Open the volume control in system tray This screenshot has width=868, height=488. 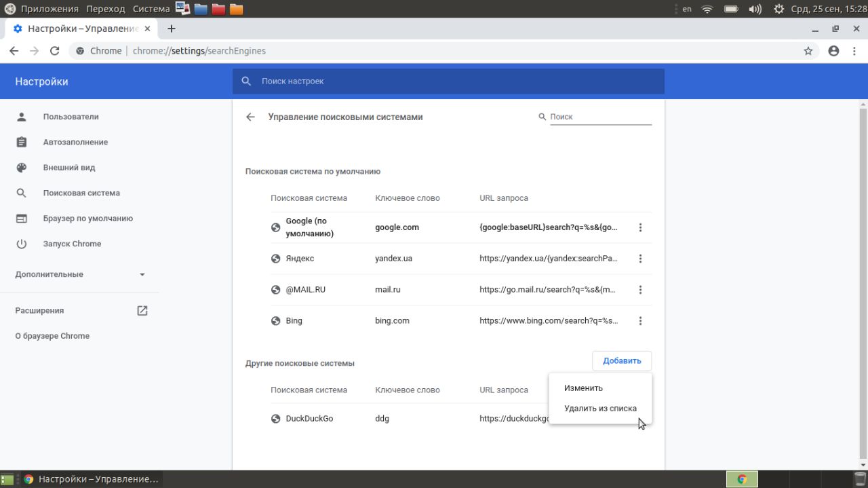(755, 9)
